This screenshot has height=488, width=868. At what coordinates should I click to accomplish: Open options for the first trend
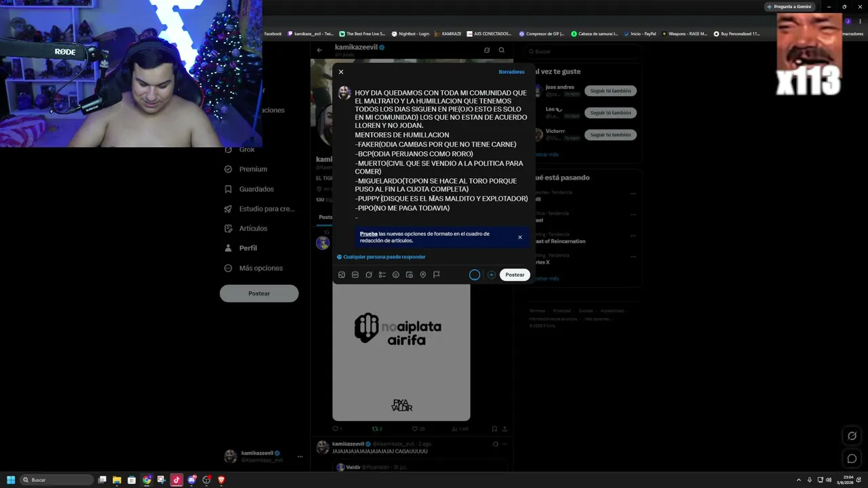tap(633, 194)
